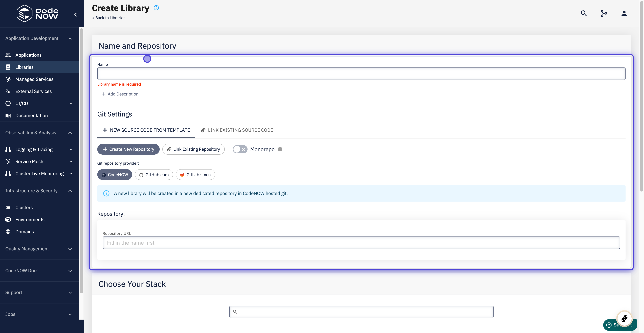Image resolution: width=644 pixels, height=333 pixels.
Task: Click the info icon in blue notice
Action: pyautogui.click(x=106, y=193)
